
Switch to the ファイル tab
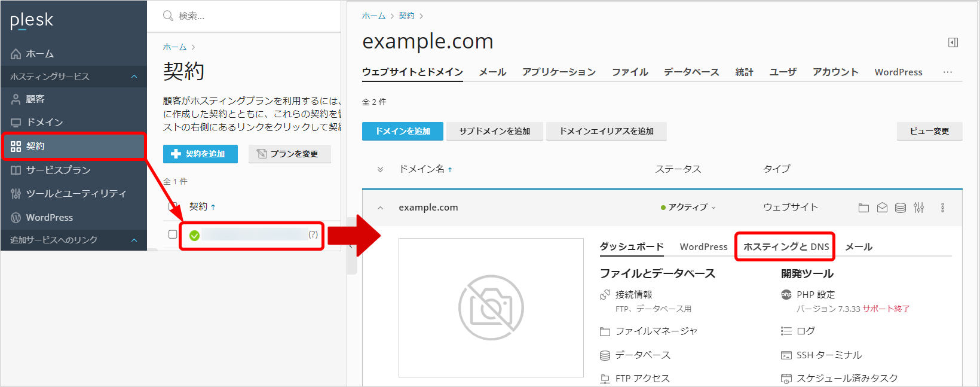coord(630,72)
